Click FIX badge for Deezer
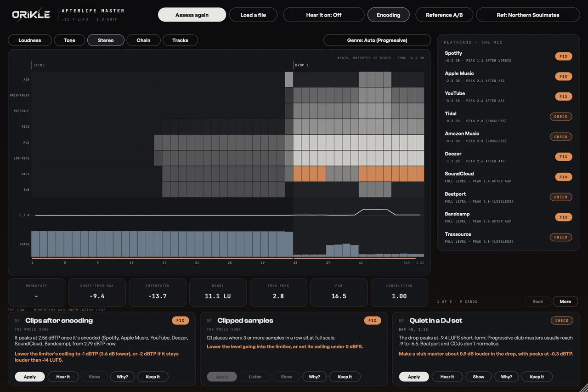Screen dimensions: 588x392 pyautogui.click(x=564, y=157)
